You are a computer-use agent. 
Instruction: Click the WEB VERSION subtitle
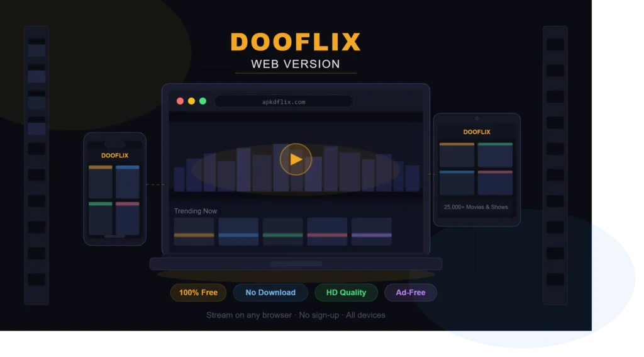pos(296,64)
